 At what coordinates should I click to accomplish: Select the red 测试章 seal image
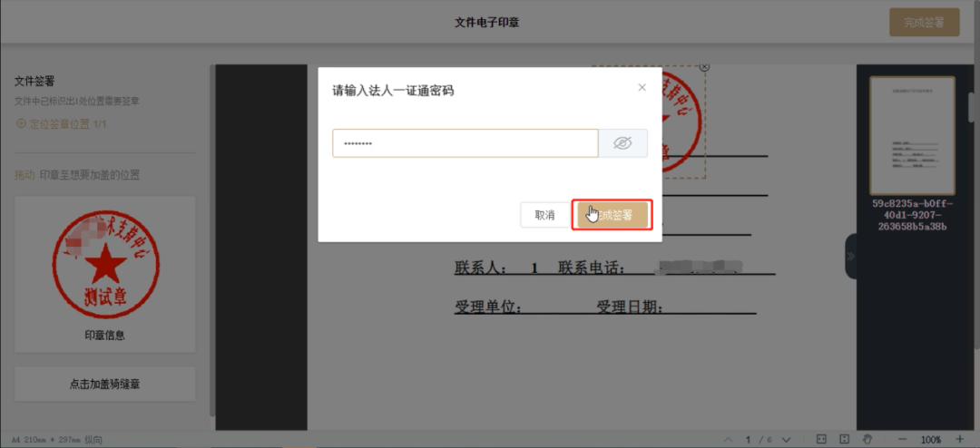click(x=105, y=263)
